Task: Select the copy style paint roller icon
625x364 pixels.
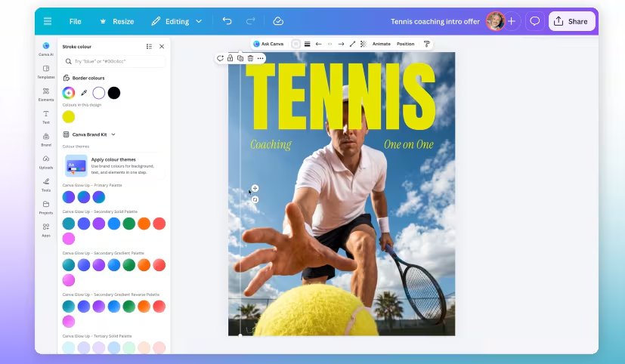Action: click(x=426, y=44)
